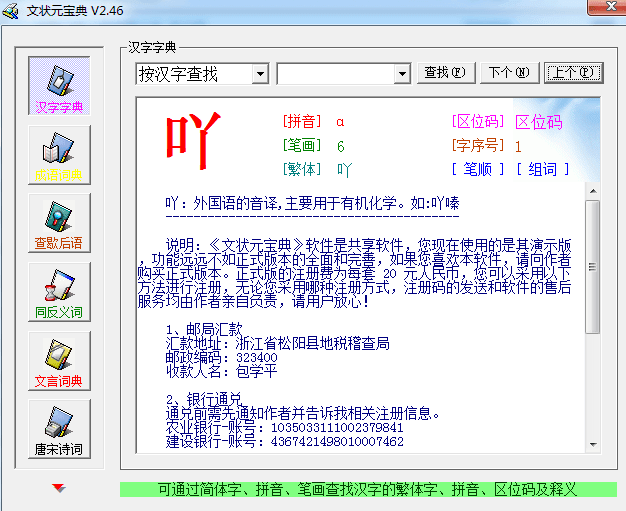Open the 笔顺 stroke order link
The width and height of the screenshot is (626, 511).
[477, 169]
